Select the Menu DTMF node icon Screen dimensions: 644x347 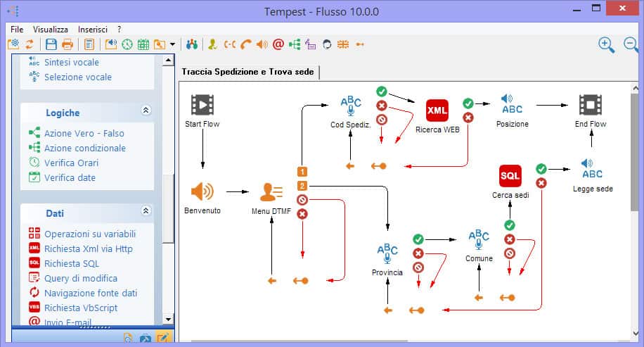pyautogui.click(x=271, y=192)
